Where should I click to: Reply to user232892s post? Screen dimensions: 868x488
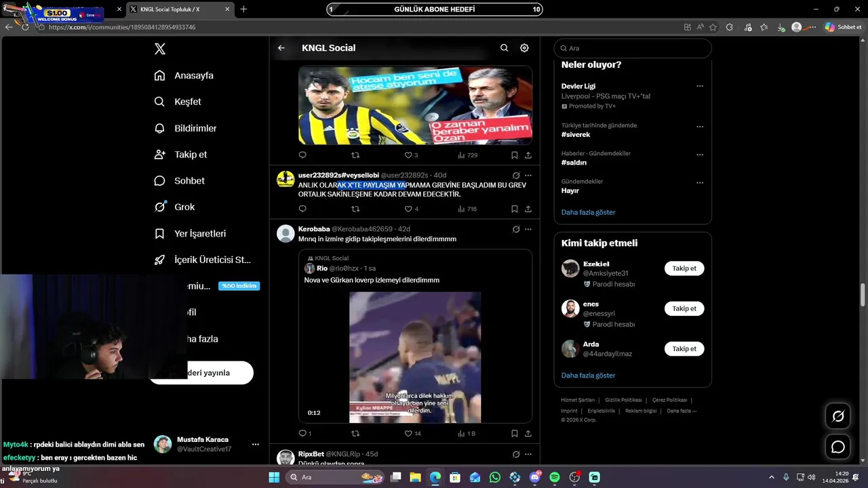pyautogui.click(x=302, y=209)
